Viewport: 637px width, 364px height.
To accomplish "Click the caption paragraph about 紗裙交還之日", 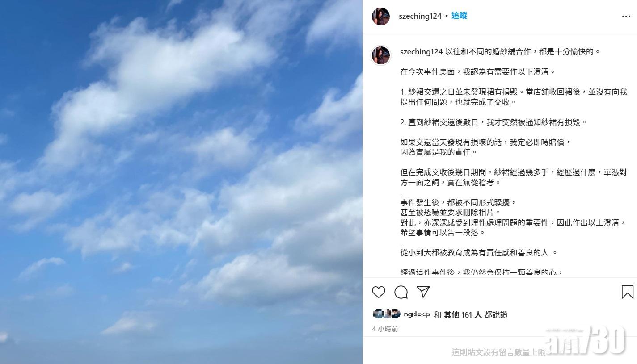I will pos(514,97).
